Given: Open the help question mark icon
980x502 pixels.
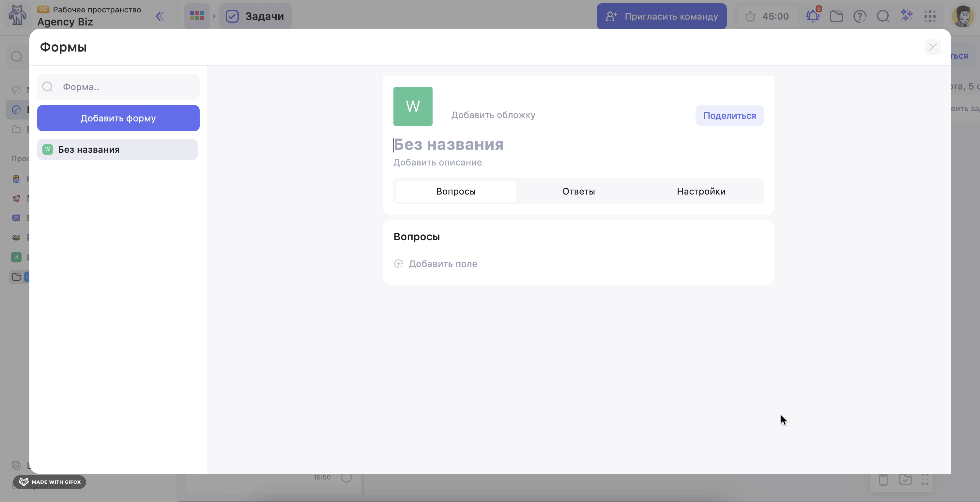Looking at the screenshot, I should click(859, 16).
